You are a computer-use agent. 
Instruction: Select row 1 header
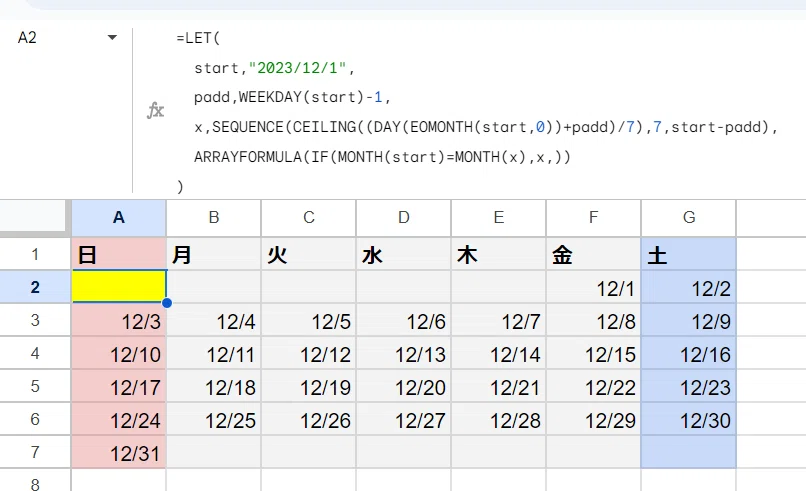(35, 254)
